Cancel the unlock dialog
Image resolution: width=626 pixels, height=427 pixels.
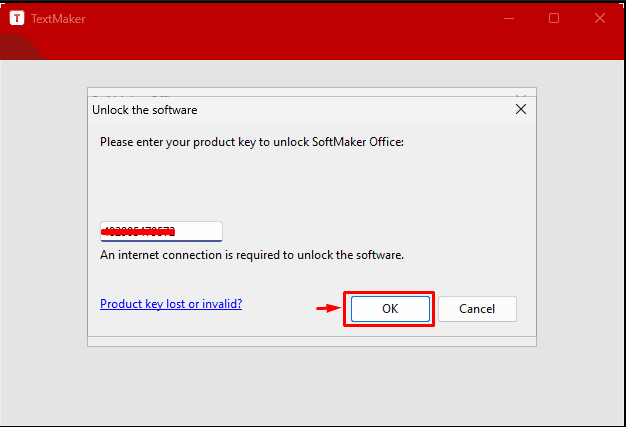coord(477,309)
